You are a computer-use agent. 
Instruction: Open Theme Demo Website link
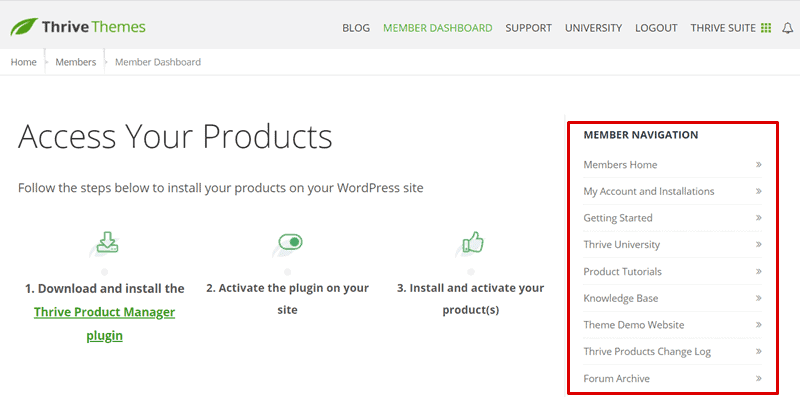tap(634, 325)
